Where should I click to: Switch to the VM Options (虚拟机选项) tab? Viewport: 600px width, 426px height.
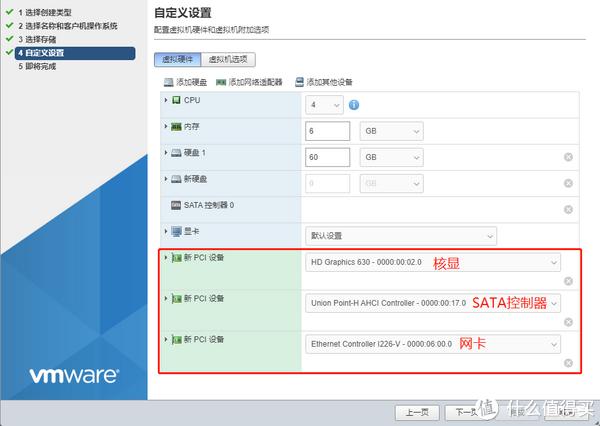click(x=228, y=60)
